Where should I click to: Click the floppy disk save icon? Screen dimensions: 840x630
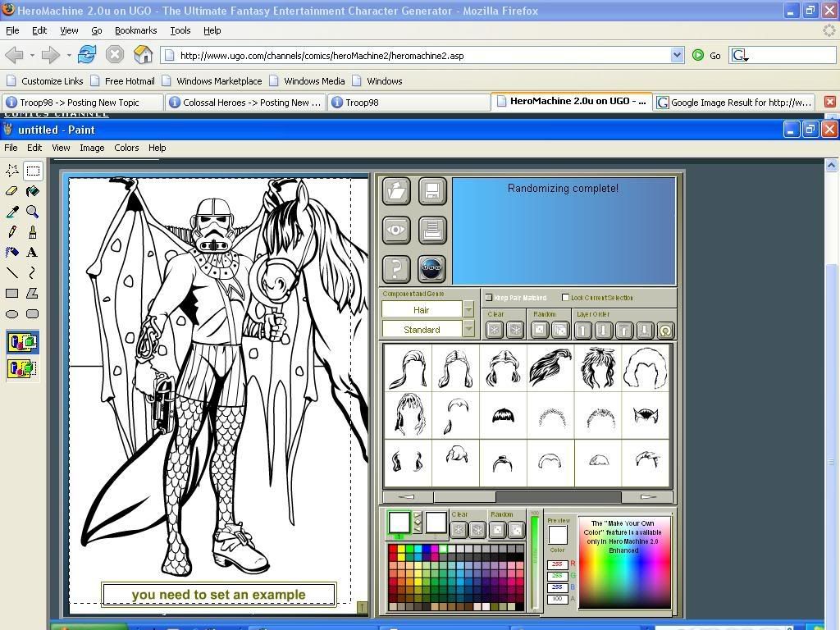432,191
